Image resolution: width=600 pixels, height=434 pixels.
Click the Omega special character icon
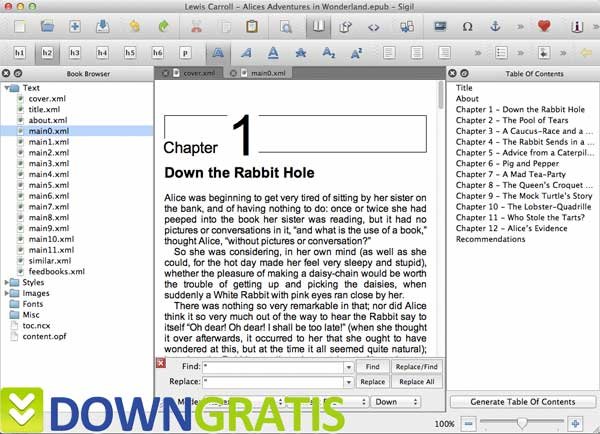467,26
